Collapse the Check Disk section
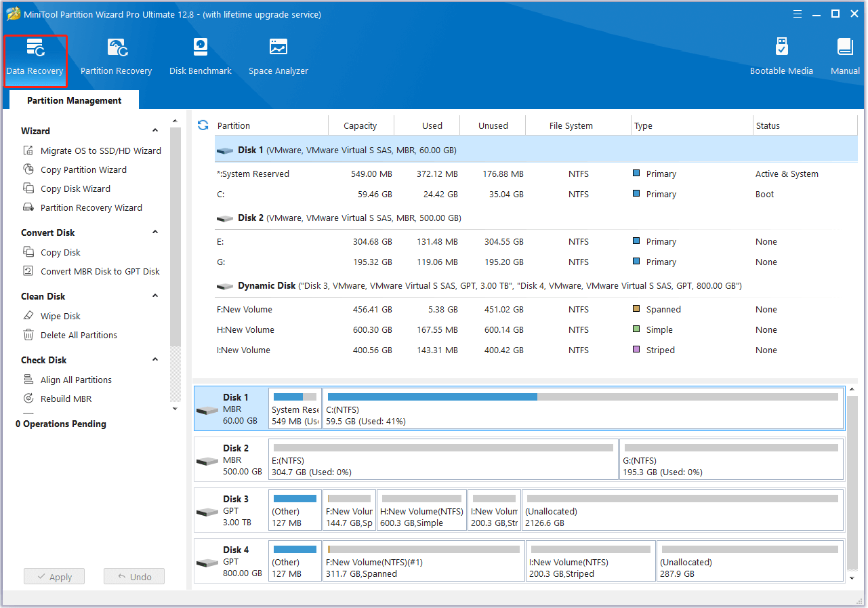The image size is (868, 608). [155, 360]
